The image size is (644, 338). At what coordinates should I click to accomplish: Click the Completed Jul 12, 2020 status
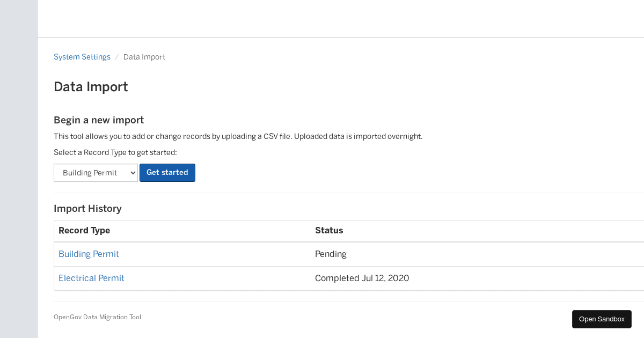[362, 278]
